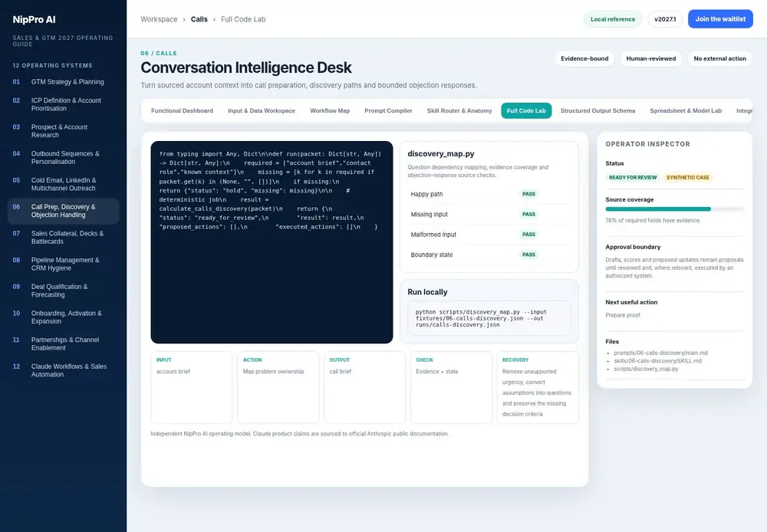Click the Run locally command snippet

(x=489, y=318)
